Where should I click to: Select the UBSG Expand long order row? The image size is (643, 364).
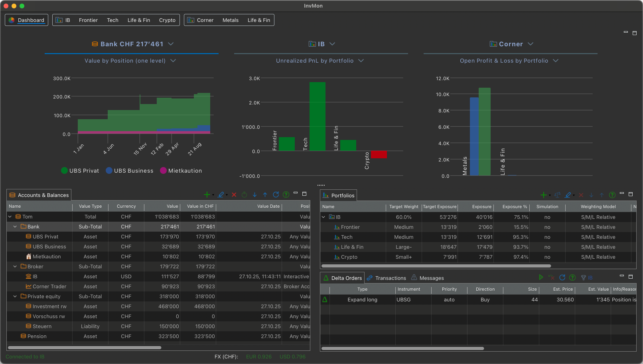[403, 300]
